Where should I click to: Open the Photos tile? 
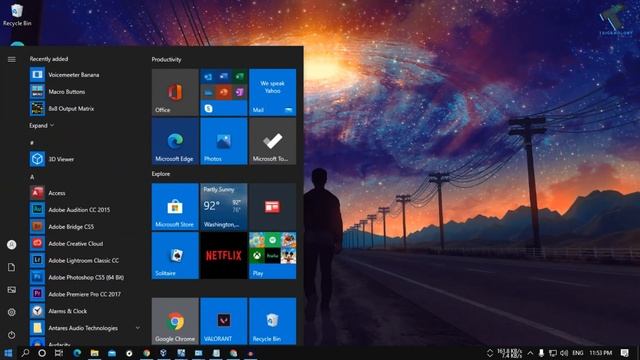[x=224, y=141]
